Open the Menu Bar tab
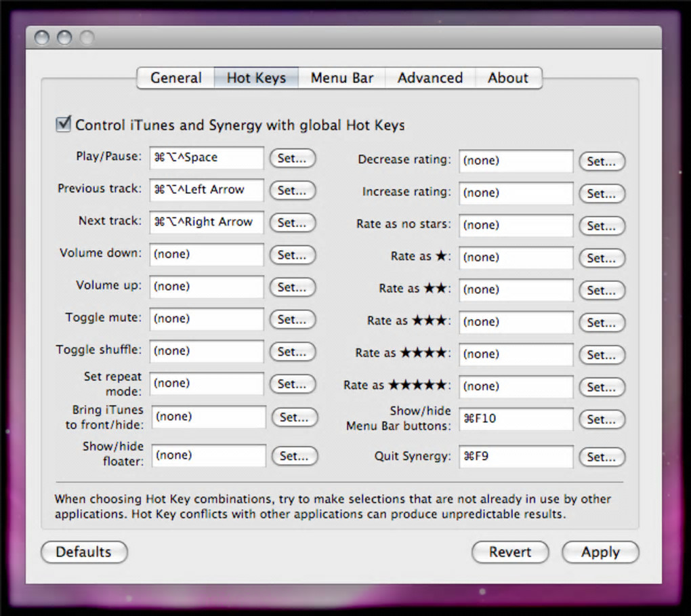691x616 pixels. [x=342, y=78]
